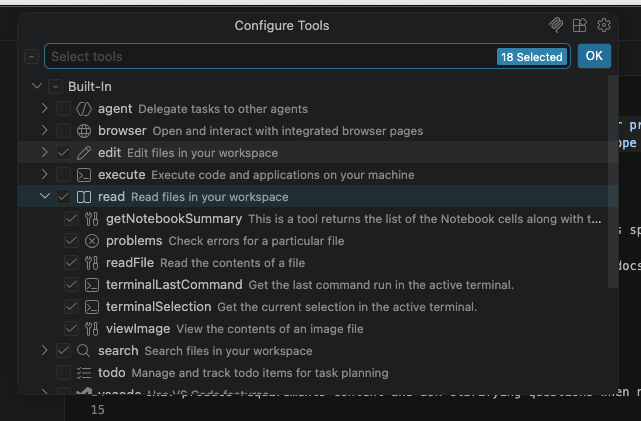This screenshot has height=421, width=641.
Task: Expand the browser tool row
Action: [x=45, y=130]
